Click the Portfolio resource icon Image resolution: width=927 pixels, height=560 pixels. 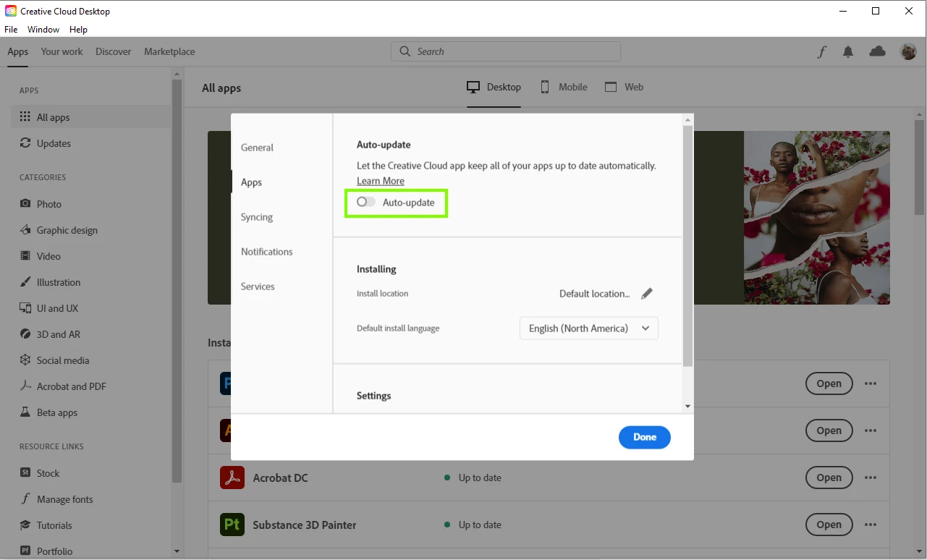25,551
